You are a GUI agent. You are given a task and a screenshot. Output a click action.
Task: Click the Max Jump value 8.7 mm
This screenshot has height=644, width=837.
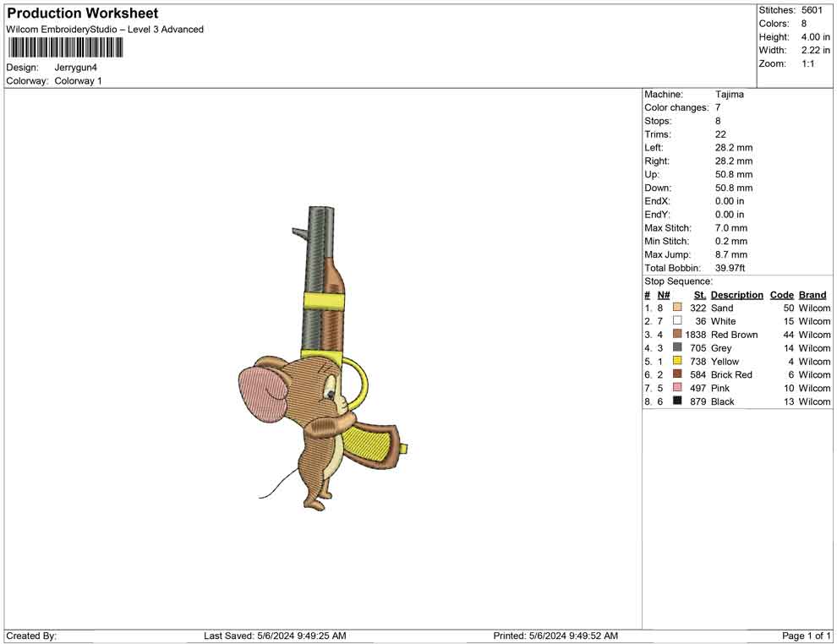pos(731,254)
